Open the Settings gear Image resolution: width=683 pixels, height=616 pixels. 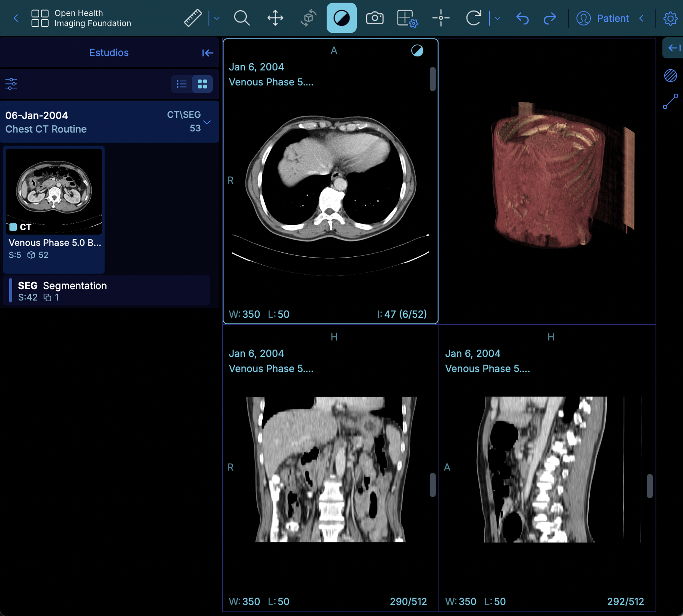coord(670,18)
